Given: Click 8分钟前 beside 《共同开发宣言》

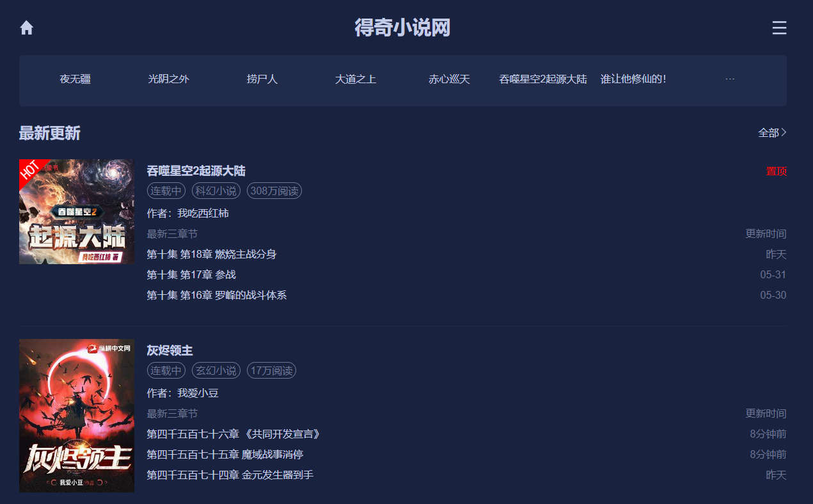Looking at the screenshot, I should click(768, 434).
